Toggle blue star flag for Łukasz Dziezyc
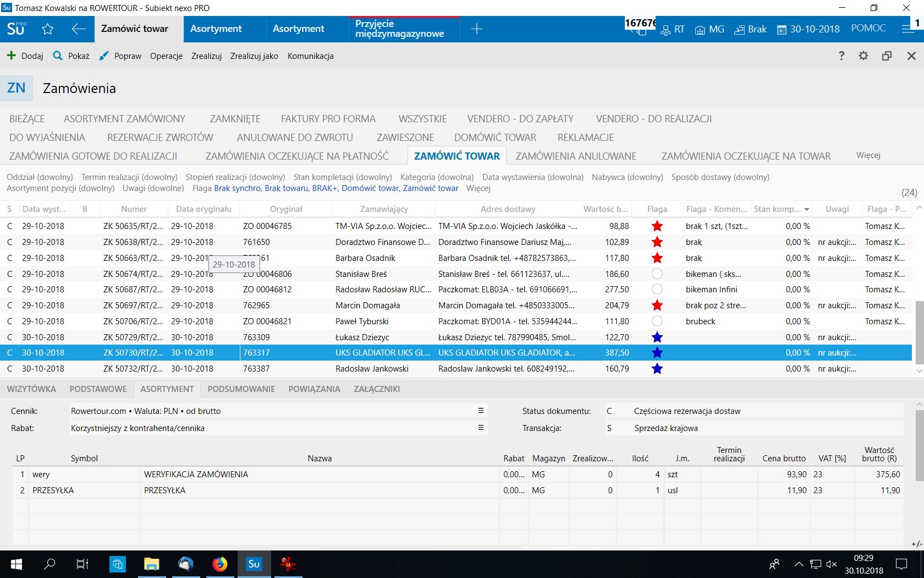 tap(657, 337)
